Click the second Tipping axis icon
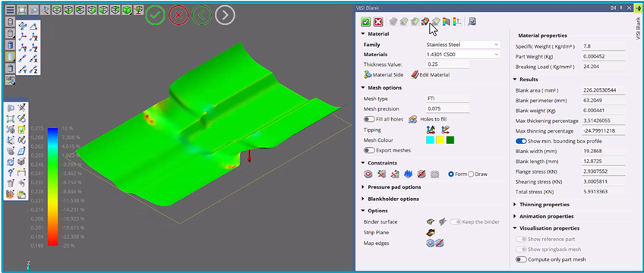This screenshot has height=273, width=644. pos(445,130)
